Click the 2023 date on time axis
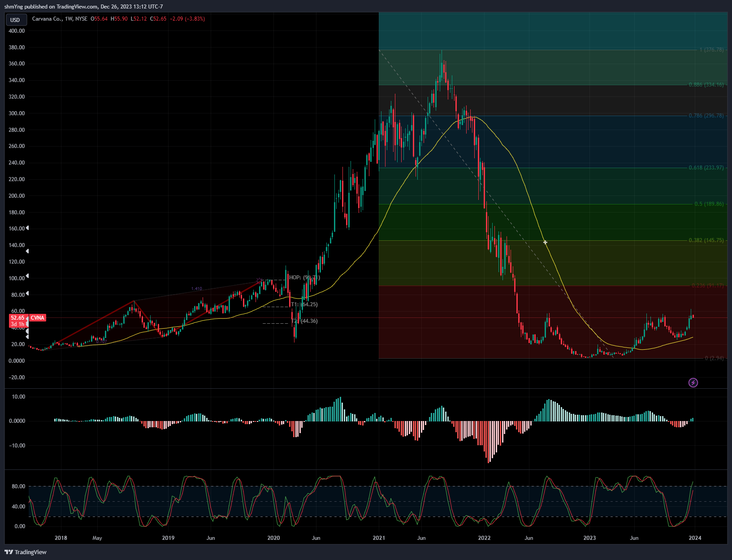Image resolution: width=732 pixels, height=560 pixels. coord(589,538)
